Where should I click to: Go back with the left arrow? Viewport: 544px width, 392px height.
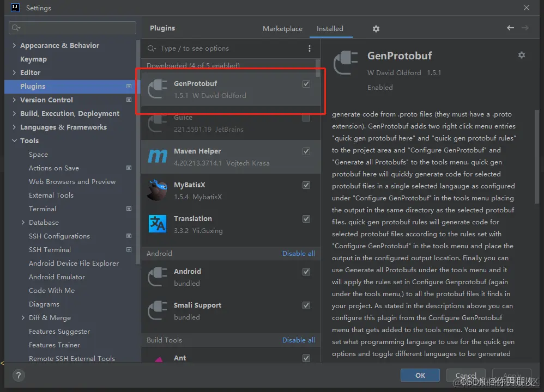click(x=510, y=28)
